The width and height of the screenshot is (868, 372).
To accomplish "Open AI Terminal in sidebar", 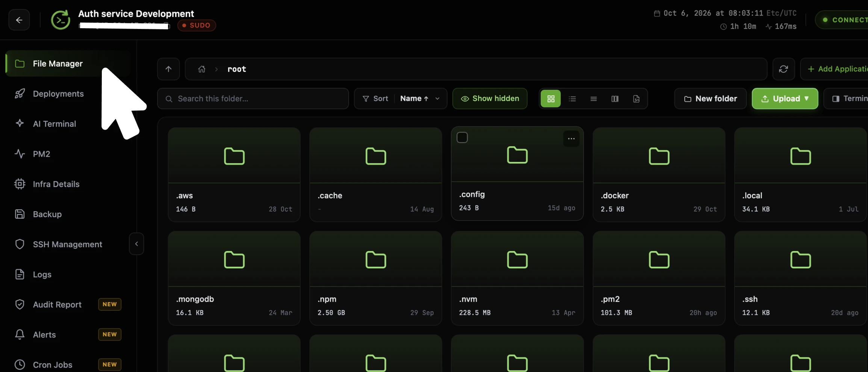I will 68,124.
